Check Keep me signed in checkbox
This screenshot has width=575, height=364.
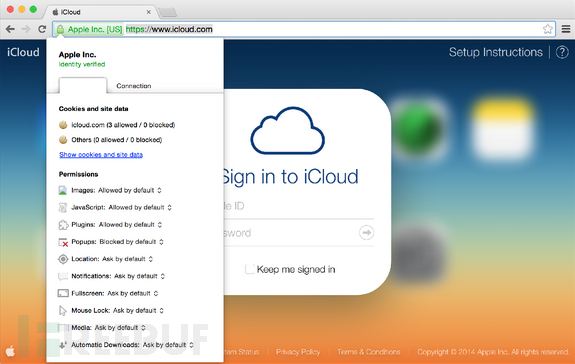249,269
